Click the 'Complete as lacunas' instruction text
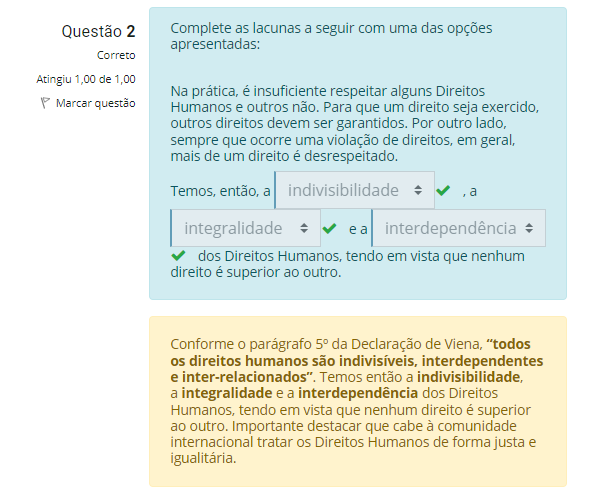 coord(331,36)
